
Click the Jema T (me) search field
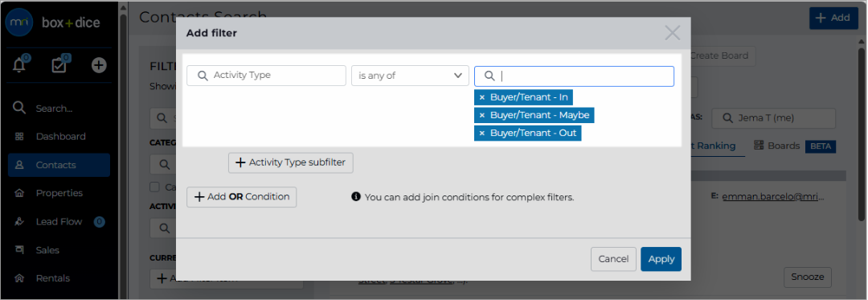coord(773,118)
